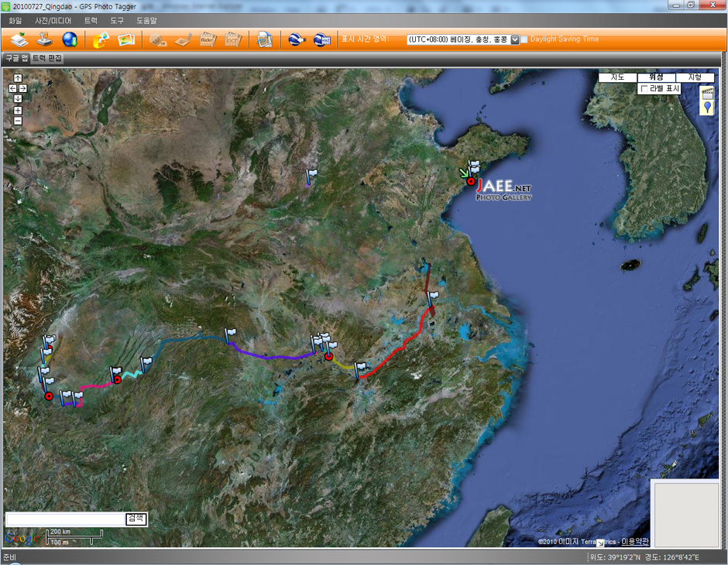Click the map search input field
Image resolution: width=728 pixels, height=565 pixels.
coord(64,519)
